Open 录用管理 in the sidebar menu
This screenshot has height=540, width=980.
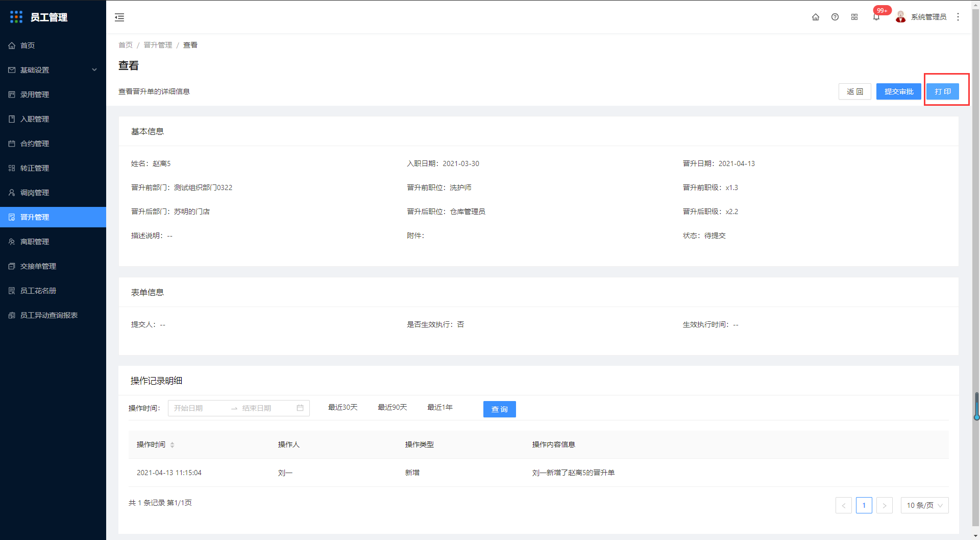(x=53, y=95)
